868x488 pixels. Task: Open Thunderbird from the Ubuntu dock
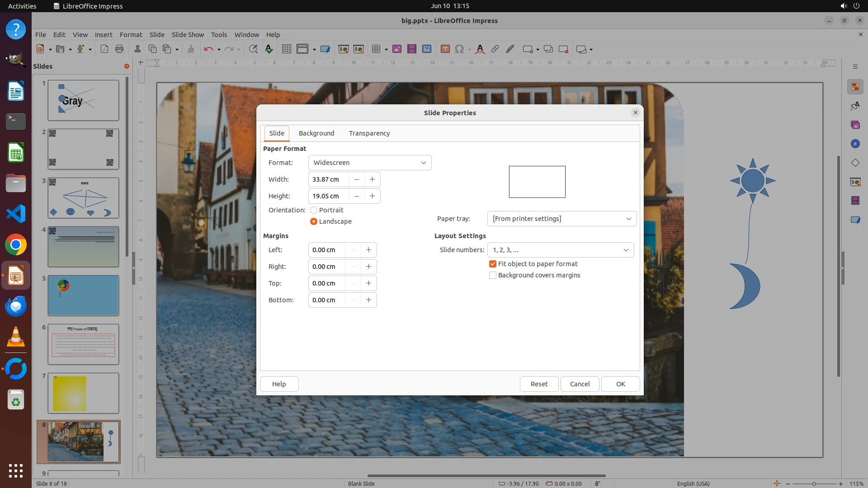[x=16, y=307]
